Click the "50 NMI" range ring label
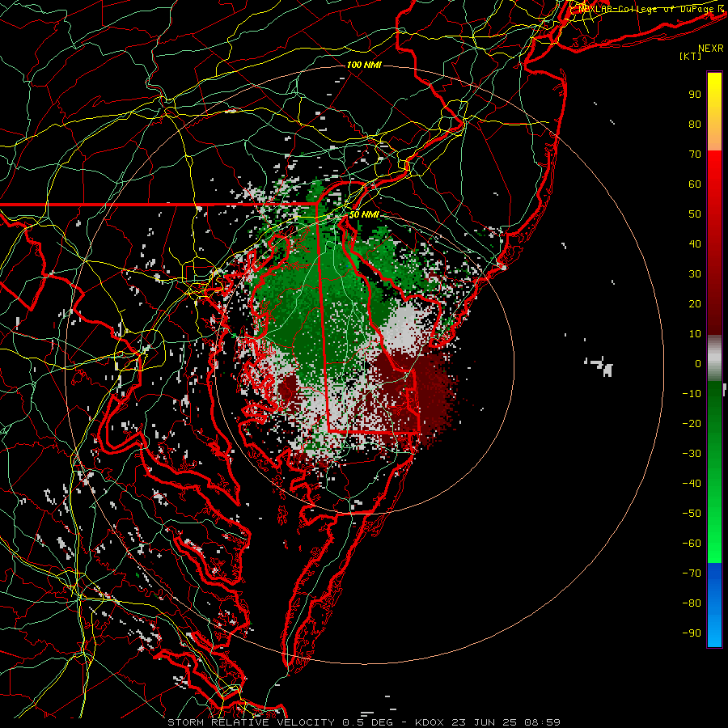Viewport: 728px width, 728px height. [x=364, y=215]
